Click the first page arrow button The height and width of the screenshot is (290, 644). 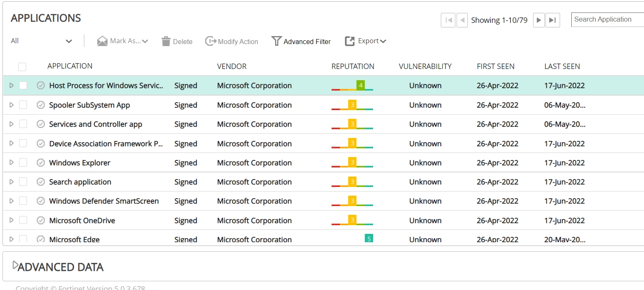[448, 20]
